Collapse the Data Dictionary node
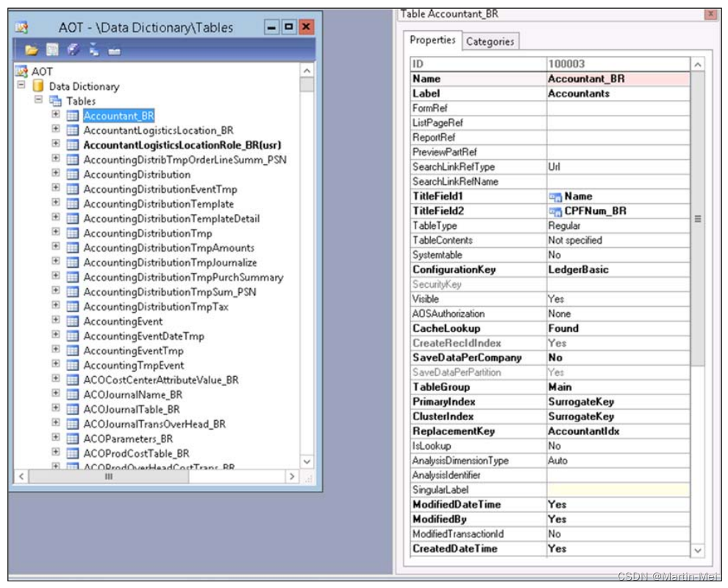 (x=21, y=85)
